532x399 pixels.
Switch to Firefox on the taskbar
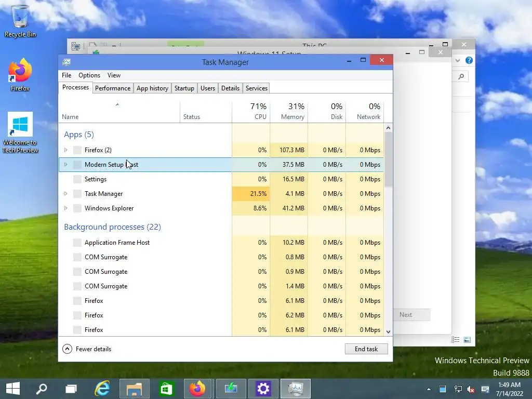(x=198, y=389)
